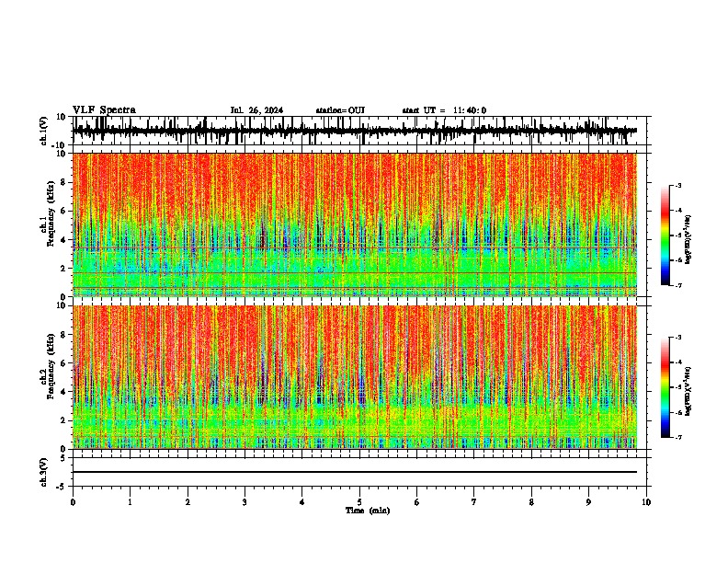Click the ch.1 spectrogram color scale bar
728x563 pixels.
coord(665,236)
